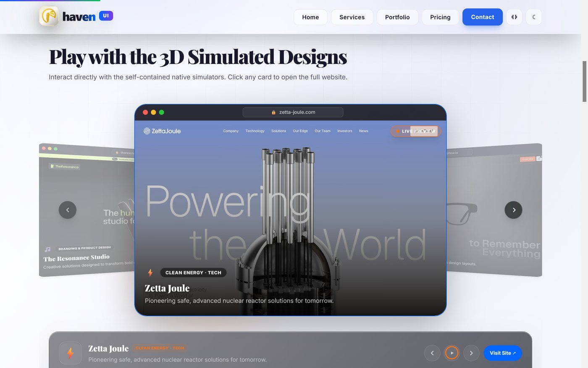Open the Pricing nav item
Screen dimensions: 588x368
tap(440, 17)
